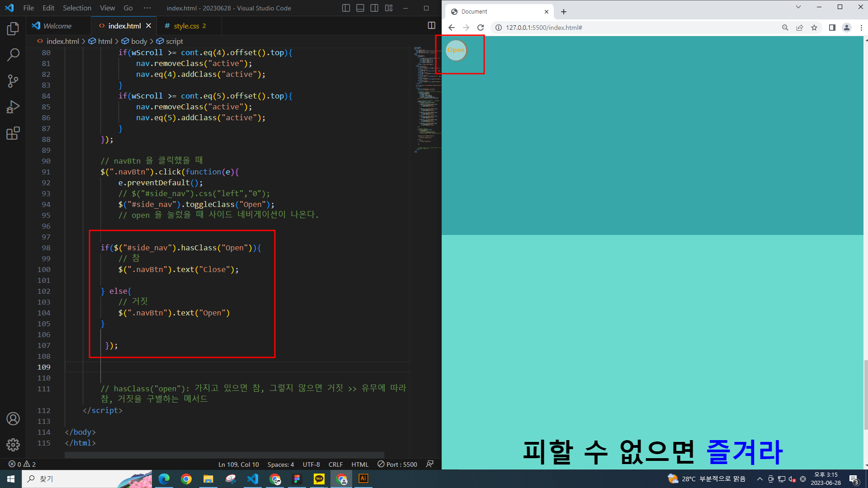Image resolution: width=868 pixels, height=488 pixels.
Task: Open the Search view in activity bar
Action: [13, 55]
